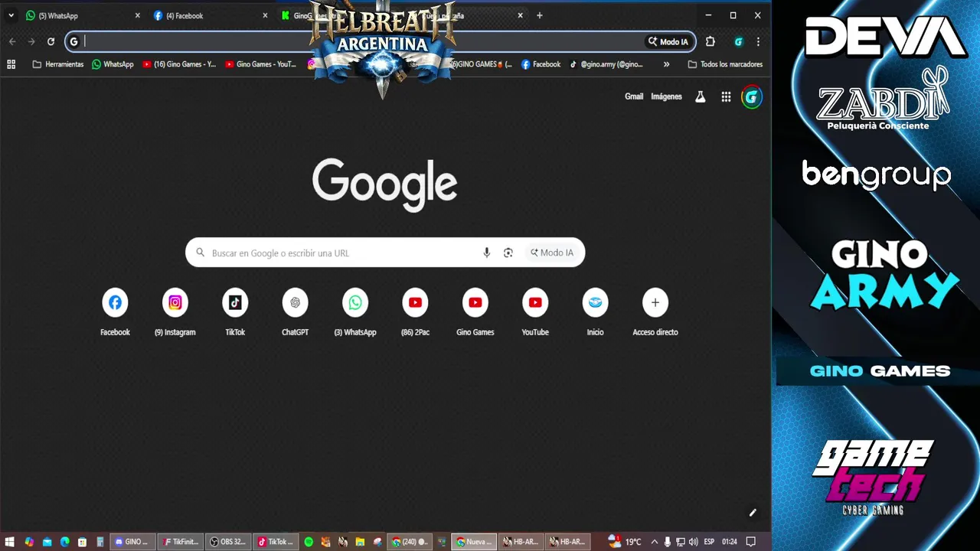Open the (86) 2Pac shortcut tile
This screenshot has height=551, width=980.
click(x=415, y=313)
